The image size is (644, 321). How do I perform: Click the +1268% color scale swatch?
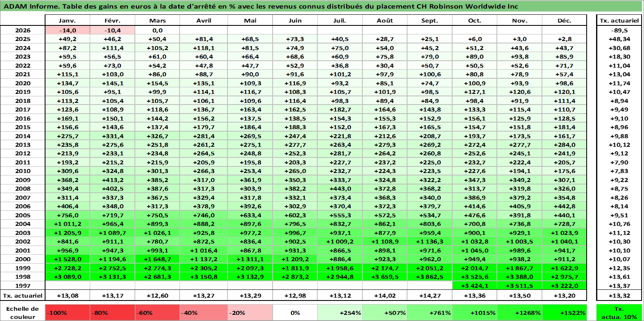519,312
